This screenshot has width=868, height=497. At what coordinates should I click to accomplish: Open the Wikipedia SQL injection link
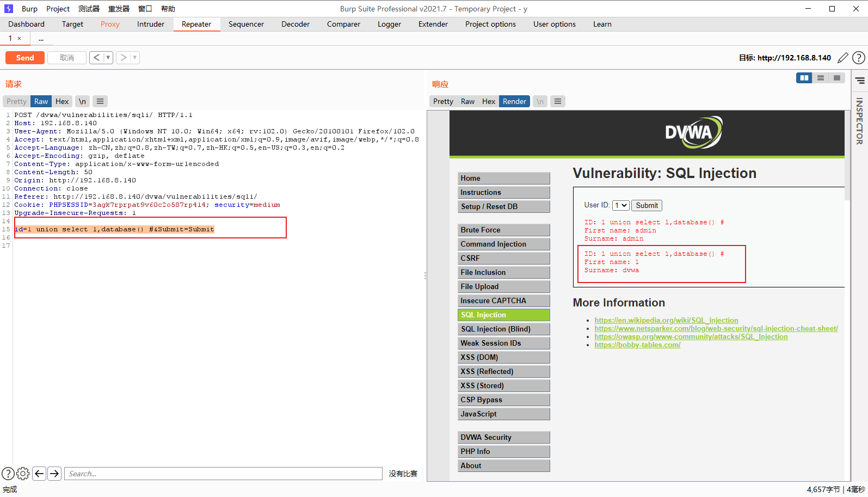pyautogui.click(x=666, y=320)
